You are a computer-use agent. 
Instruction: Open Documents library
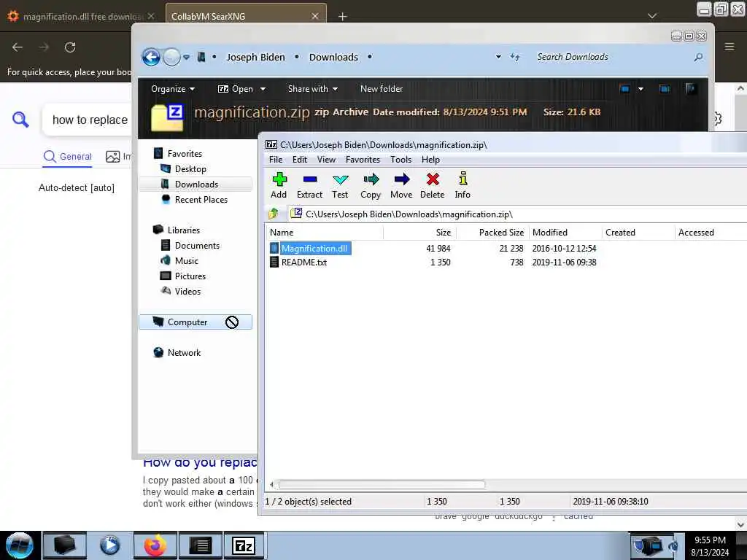coord(197,245)
